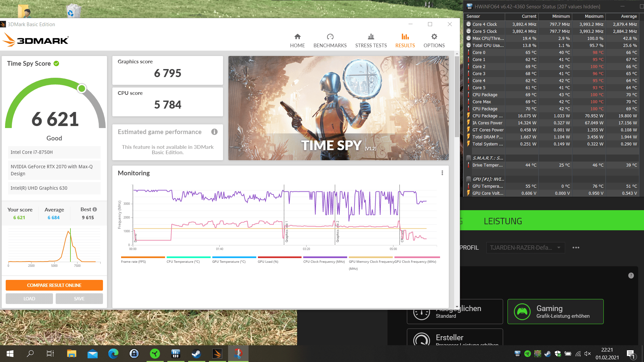Click the taskbar search icon
The width and height of the screenshot is (644, 362).
coord(30,354)
